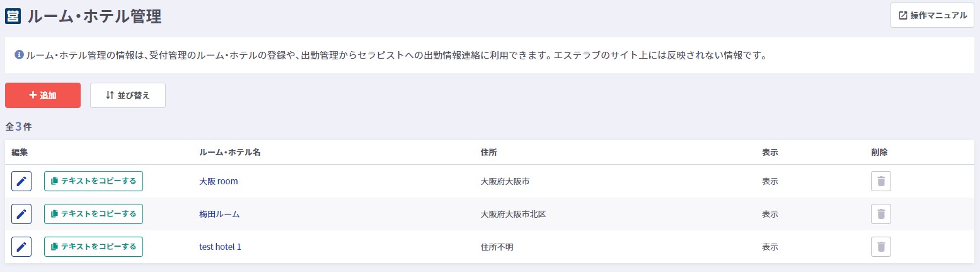Click the ルーム・ホテル管理 header icon
Image resolution: width=980 pixels, height=272 pixels.
coord(13,16)
